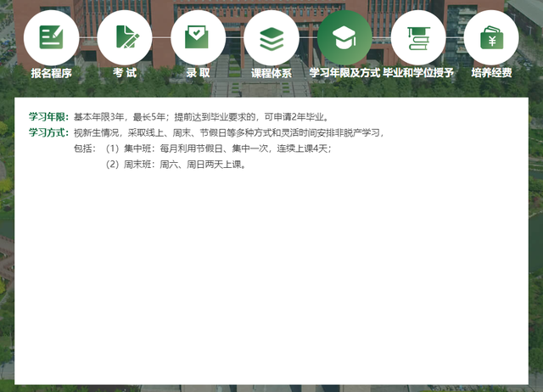Click the 包括: label text
543x392 pixels.
pyautogui.click(x=85, y=148)
